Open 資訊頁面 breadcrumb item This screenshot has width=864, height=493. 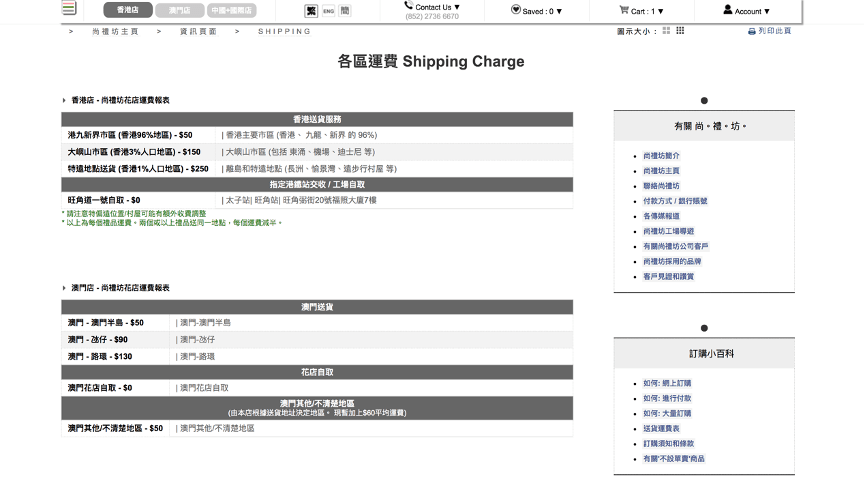tap(198, 32)
